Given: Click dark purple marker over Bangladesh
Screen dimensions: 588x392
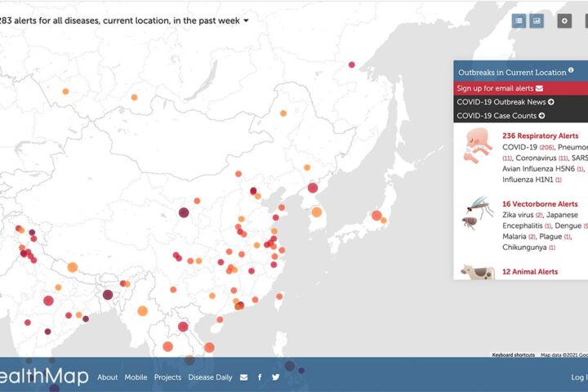Looking at the screenshot, I should pos(108,295).
